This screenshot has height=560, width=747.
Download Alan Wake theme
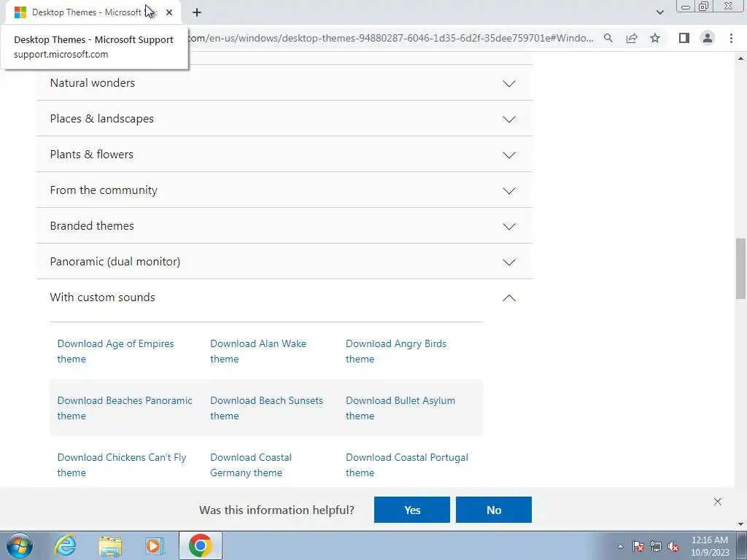(258, 351)
